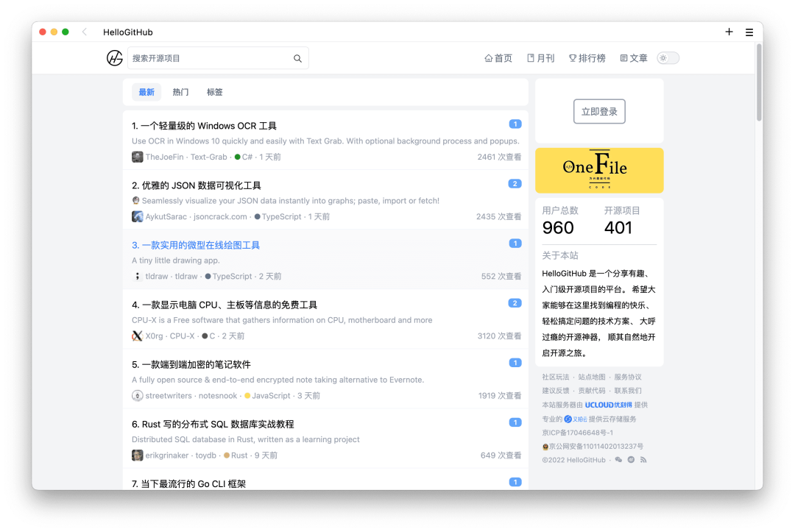This screenshot has height=532, width=795.
Task: Open the 贡献代码 footer link
Action: [x=592, y=391]
